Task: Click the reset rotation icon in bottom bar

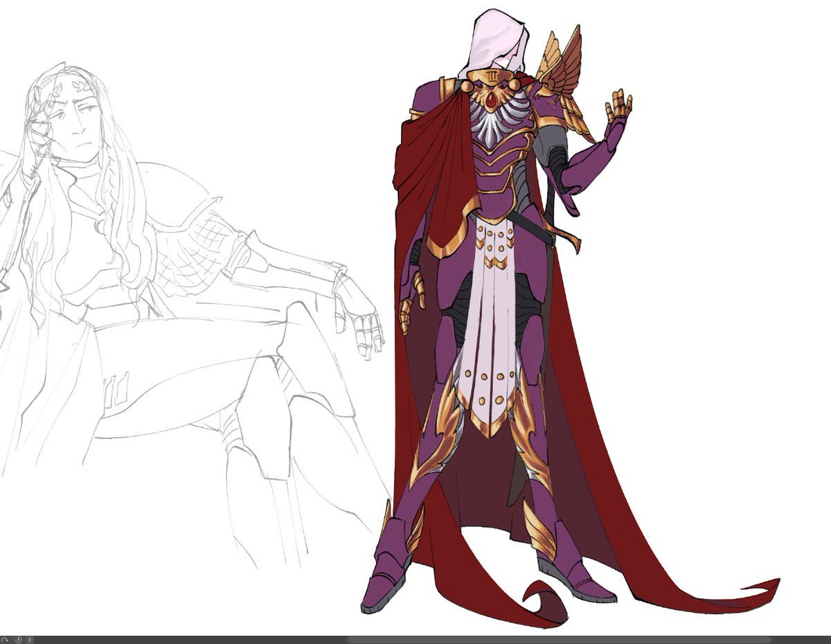Action: click(x=19, y=640)
